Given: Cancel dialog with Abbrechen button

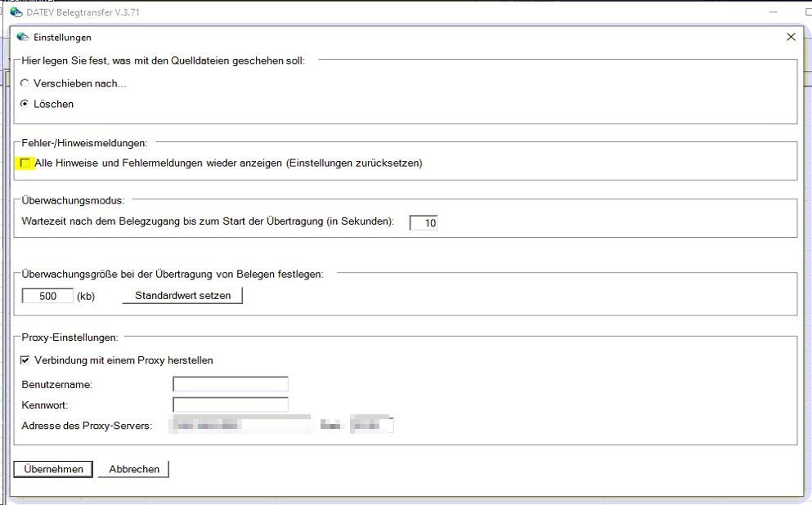Looking at the screenshot, I should (133, 469).
